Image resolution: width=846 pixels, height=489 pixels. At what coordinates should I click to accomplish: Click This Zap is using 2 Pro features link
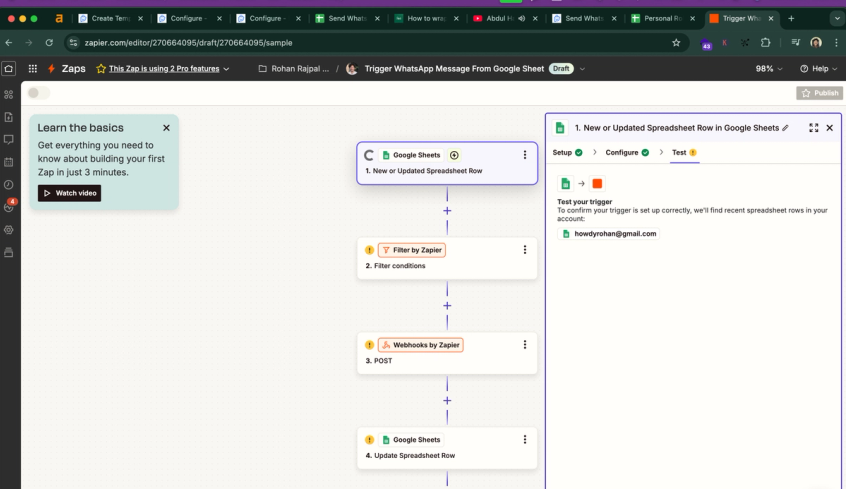(x=163, y=69)
